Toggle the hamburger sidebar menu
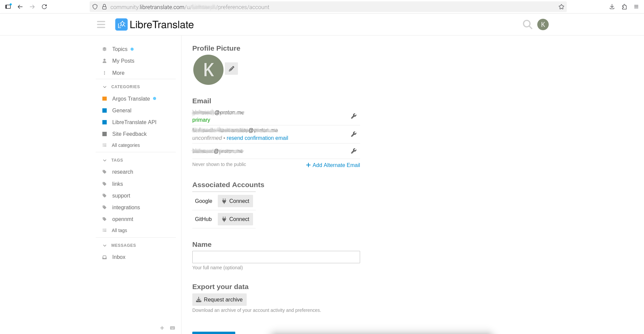This screenshot has width=644, height=334. coord(101,24)
